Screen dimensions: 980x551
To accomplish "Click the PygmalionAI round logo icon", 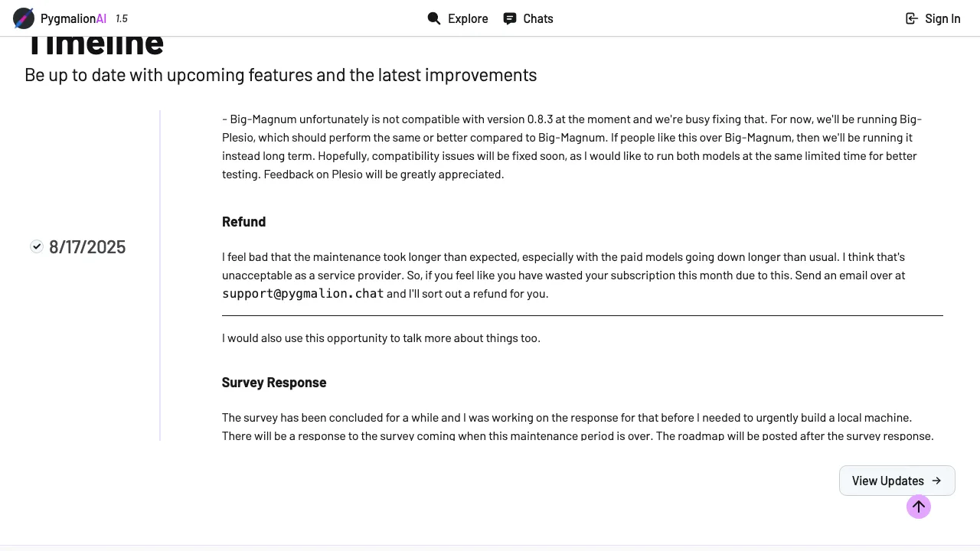I will click(24, 18).
